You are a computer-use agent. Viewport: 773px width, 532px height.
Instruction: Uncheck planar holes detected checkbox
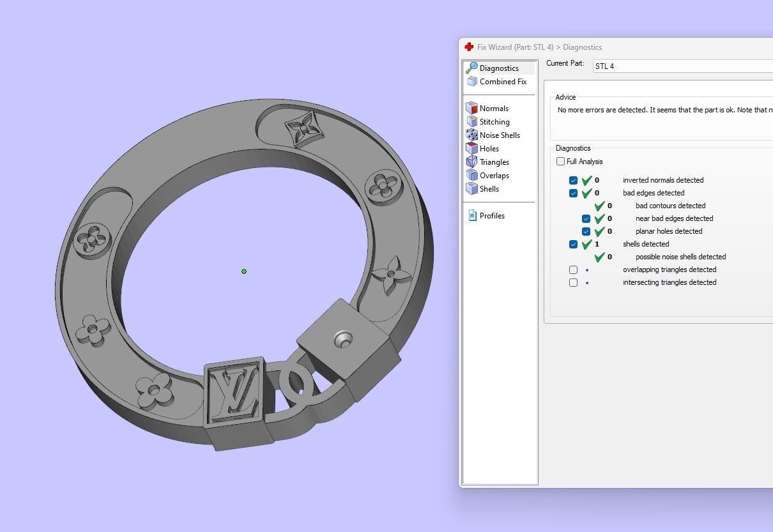click(x=586, y=231)
